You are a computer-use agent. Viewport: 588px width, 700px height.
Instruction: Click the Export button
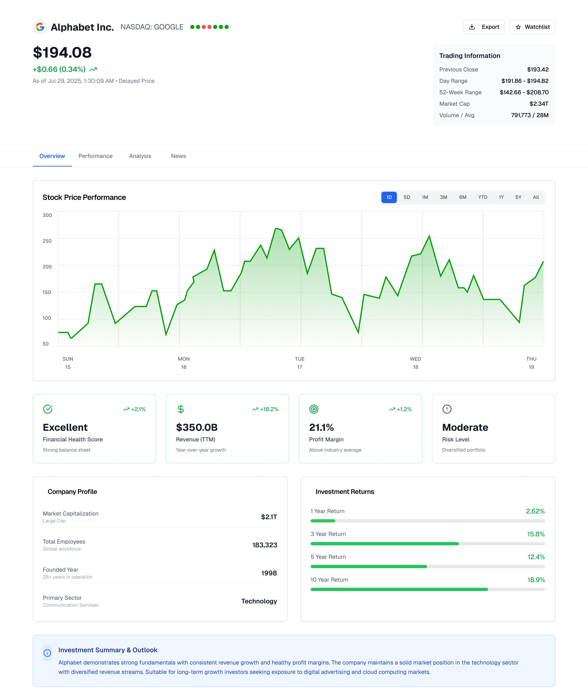click(484, 27)
